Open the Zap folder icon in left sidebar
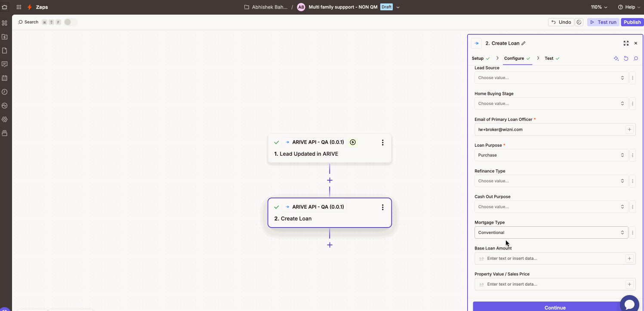The image size is (644, 311). [5, 37]
